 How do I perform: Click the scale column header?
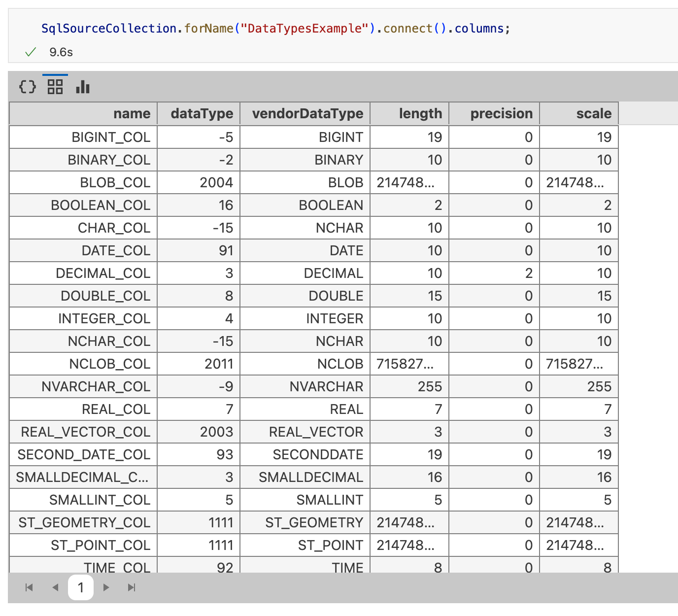coord(594,114)
